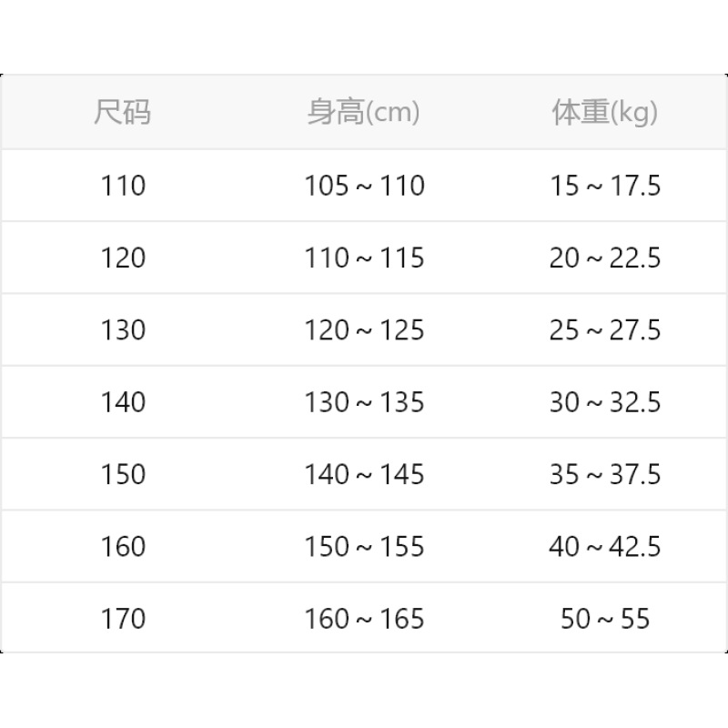Click the 体重(kg) column header
The image size is (728, 728).
click(x=604, y=112)
